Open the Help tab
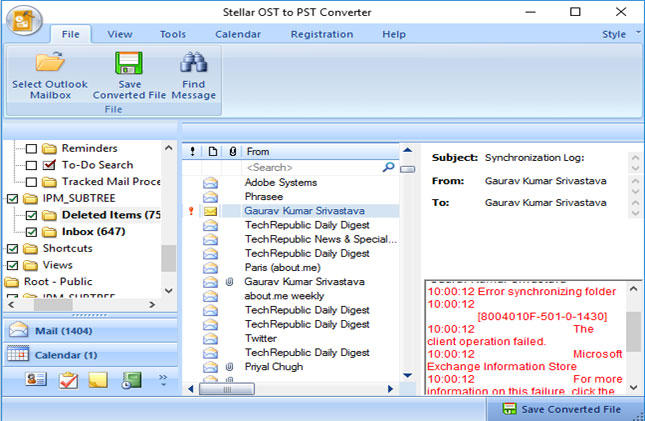 point(394,34)
